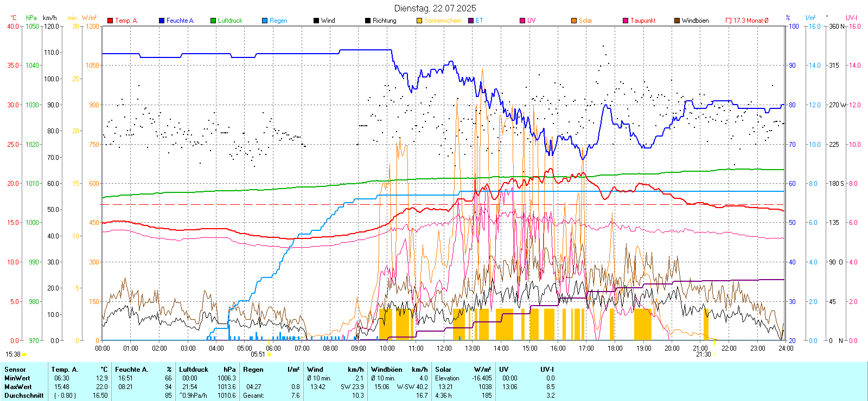Select the Taupunkt legend label
The image size is (868, 401).
[643, 21]
